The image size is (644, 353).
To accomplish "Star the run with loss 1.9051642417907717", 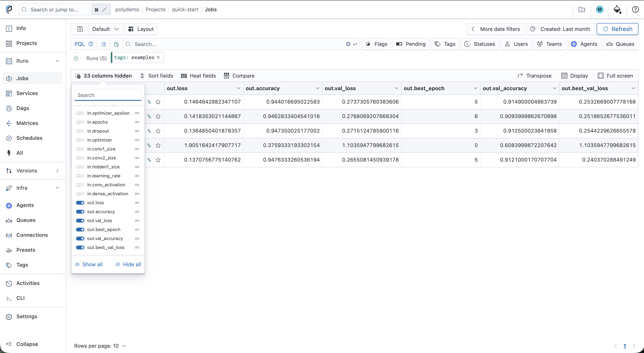I will coord(158,146).
